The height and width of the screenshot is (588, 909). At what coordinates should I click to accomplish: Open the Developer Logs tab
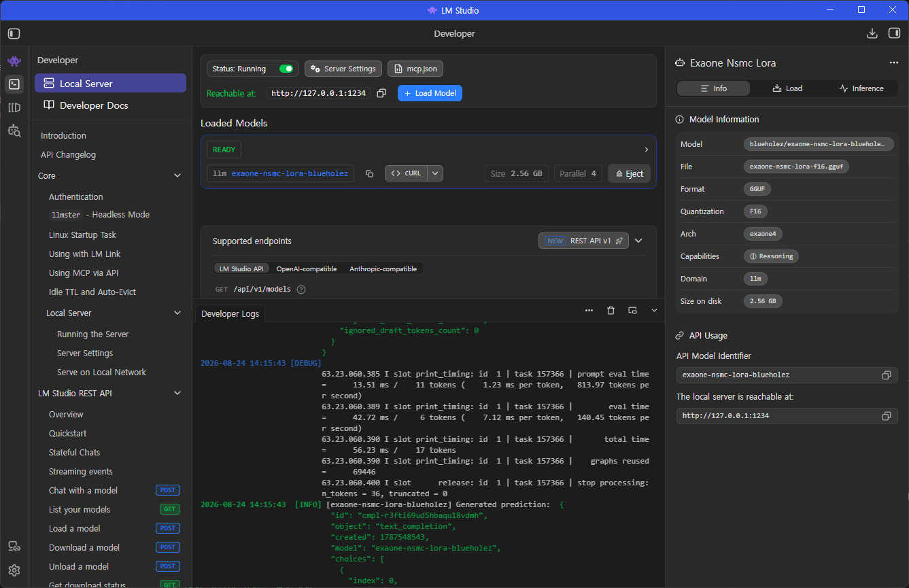pos(230,313)
